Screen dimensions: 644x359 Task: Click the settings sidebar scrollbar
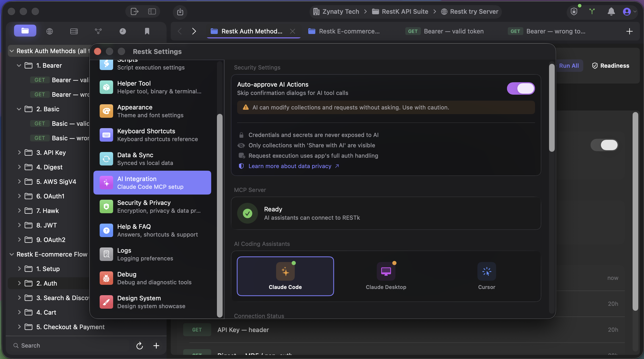(220, 215)
